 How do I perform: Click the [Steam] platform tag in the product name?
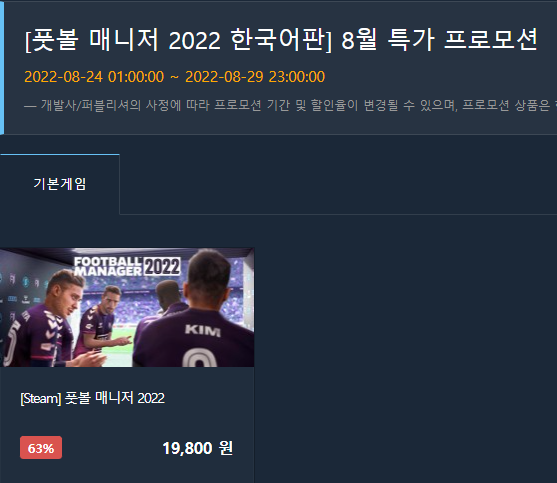[41, 398]
